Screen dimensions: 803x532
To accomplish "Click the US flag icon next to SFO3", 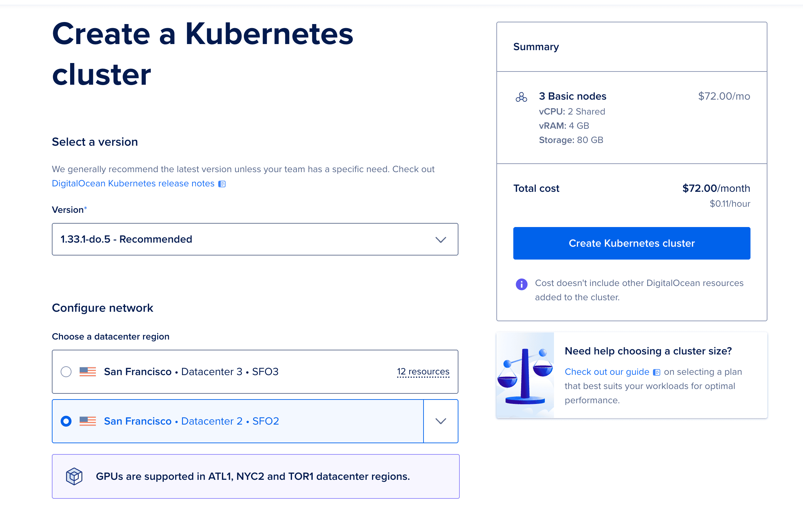I will point(87,371).
